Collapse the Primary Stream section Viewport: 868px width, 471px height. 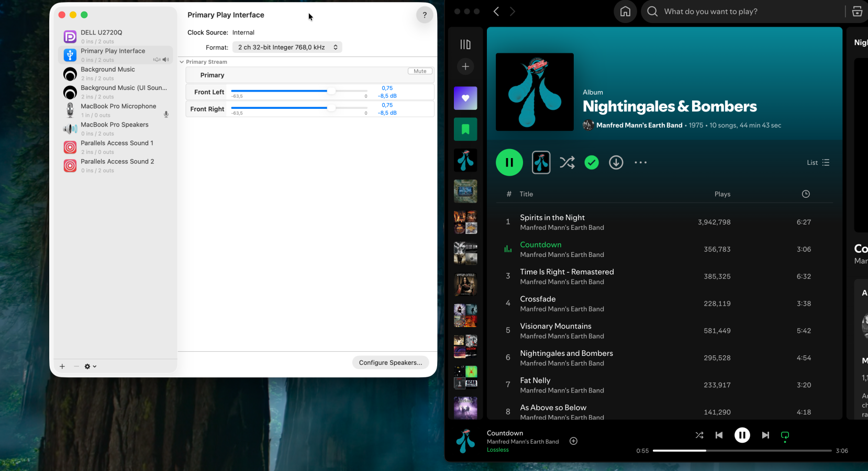pyautogui.click(x=182, y=62)
